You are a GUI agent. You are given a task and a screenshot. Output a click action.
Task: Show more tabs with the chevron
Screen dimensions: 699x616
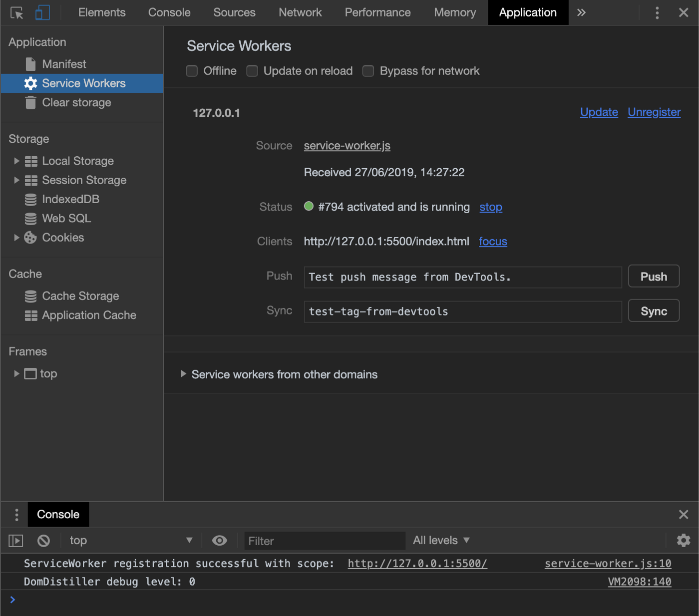click(x=581, y=13)
